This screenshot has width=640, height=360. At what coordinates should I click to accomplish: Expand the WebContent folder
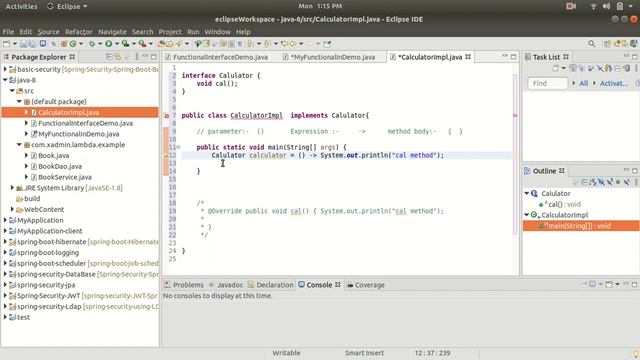12,209
